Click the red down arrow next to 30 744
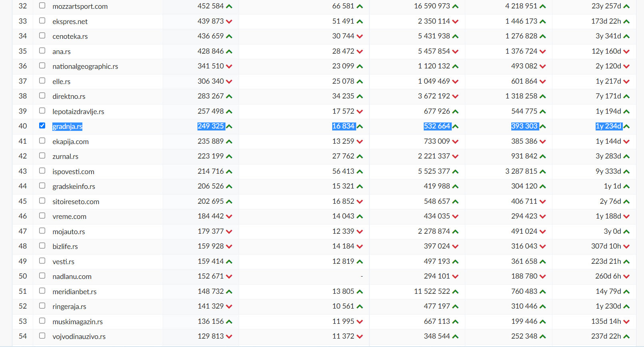This screenshot has width=644, height=347. [360, 36]
